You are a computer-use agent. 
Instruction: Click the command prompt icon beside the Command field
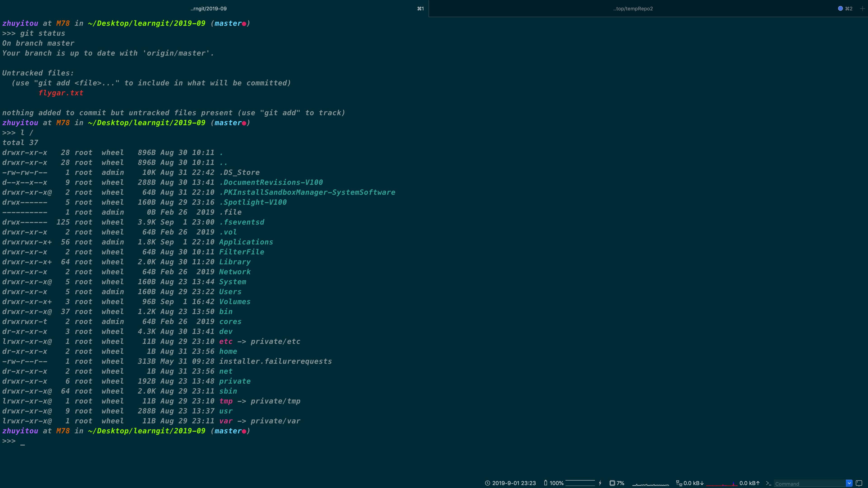pyautogui.click(x=769, y=483)
